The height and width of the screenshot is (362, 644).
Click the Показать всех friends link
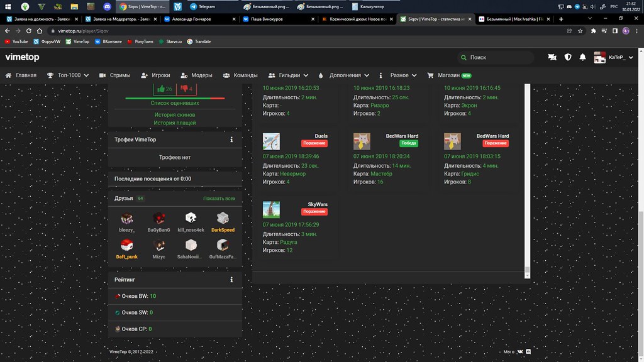tap(219, 199)
